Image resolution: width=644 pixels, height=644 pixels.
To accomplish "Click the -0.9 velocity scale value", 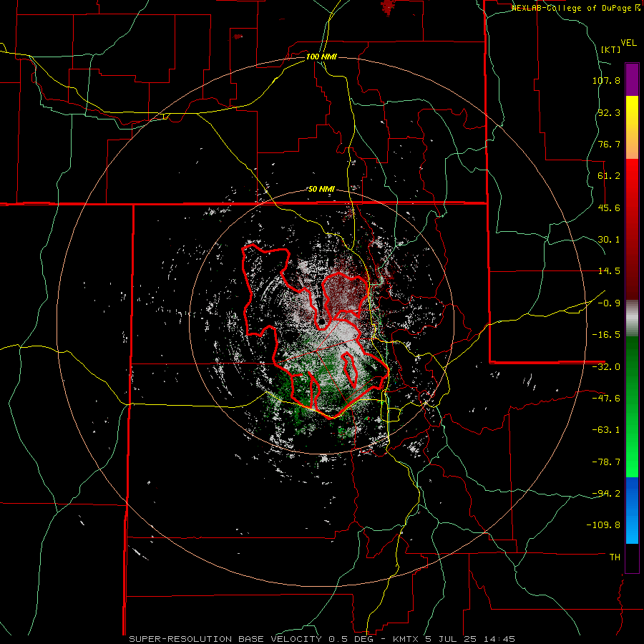I will point(609,303).
